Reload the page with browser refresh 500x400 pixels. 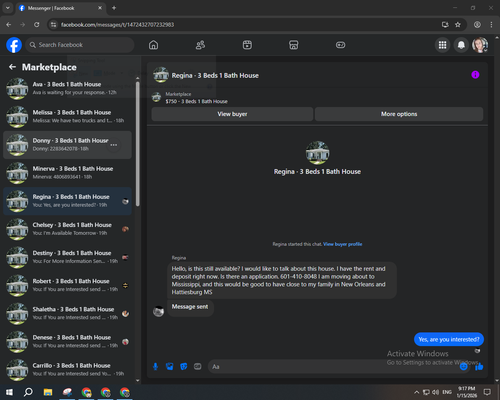click(37, 25)
